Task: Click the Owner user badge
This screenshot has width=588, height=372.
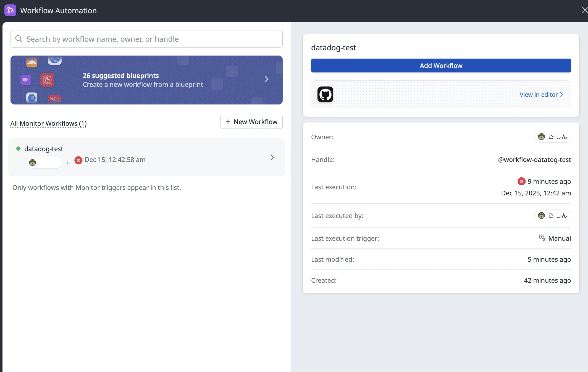Action: coord(553,137)
